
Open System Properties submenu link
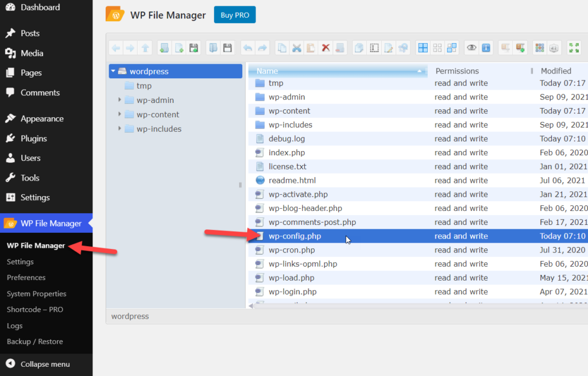point(36,294)
